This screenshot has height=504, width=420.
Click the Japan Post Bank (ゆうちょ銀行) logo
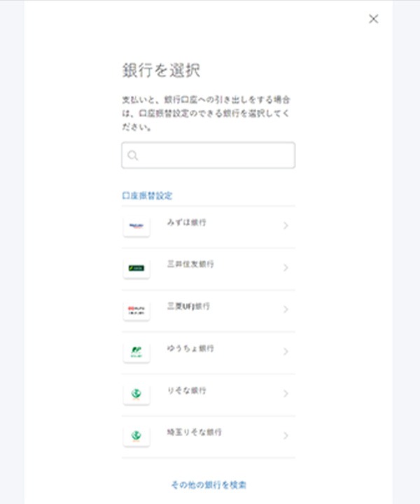[136, 352]
